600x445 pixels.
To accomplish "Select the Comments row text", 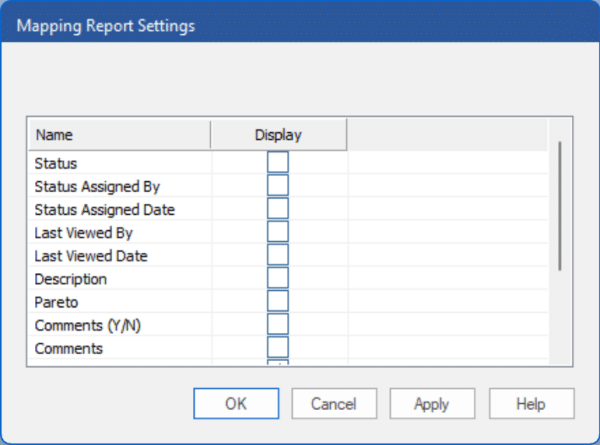I will click(68, 349).
